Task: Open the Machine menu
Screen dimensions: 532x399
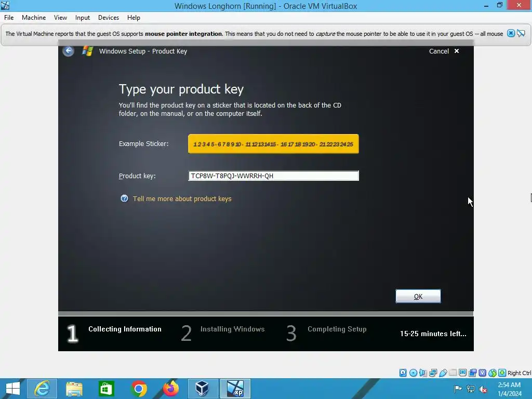Action: click(x=34, y=18)
